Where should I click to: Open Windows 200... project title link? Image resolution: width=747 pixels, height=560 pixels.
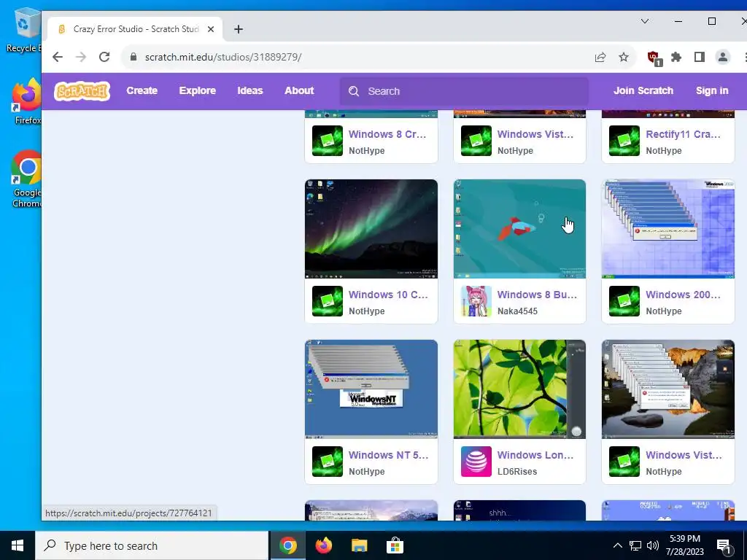tap(683, 295)
